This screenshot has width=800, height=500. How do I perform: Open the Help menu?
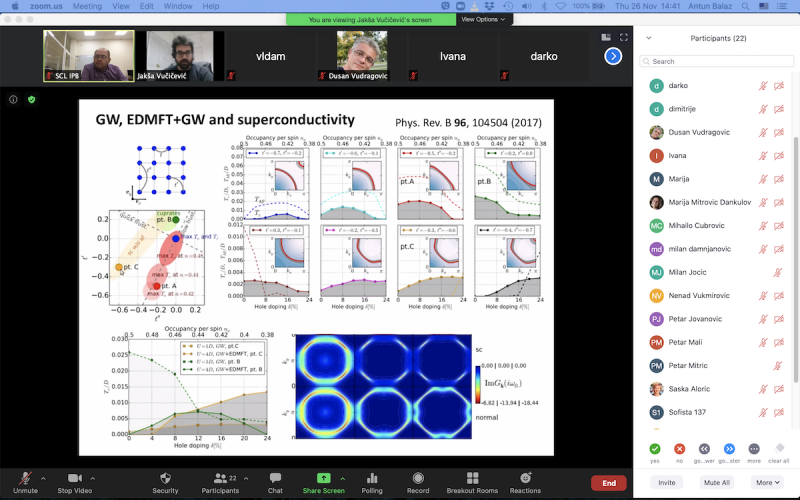click(x=211, y=6)
